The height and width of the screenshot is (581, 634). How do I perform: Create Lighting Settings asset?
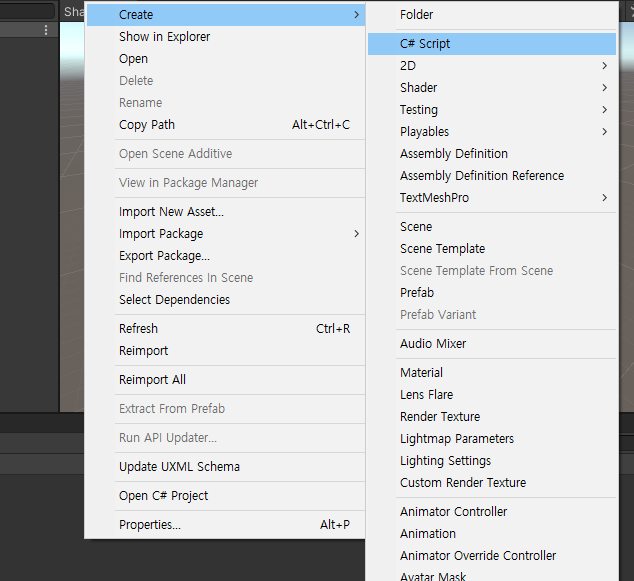492,461
